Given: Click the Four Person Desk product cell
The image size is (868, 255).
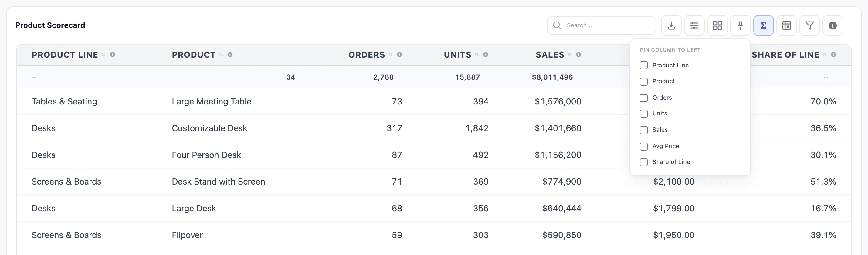Looking at the screenshot, I should [x=206, y=155].
